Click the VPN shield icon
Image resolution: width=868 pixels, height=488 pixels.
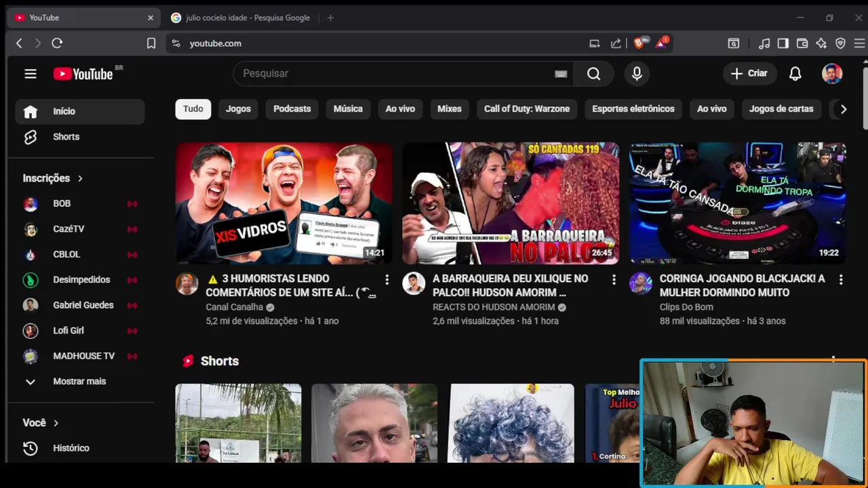[840, 43]
